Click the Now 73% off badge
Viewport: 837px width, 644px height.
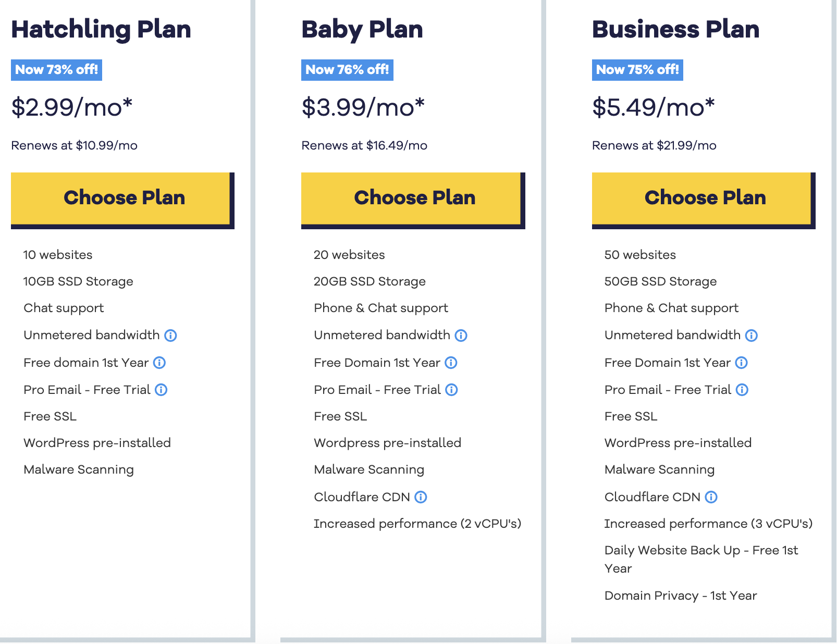point(56,70)
